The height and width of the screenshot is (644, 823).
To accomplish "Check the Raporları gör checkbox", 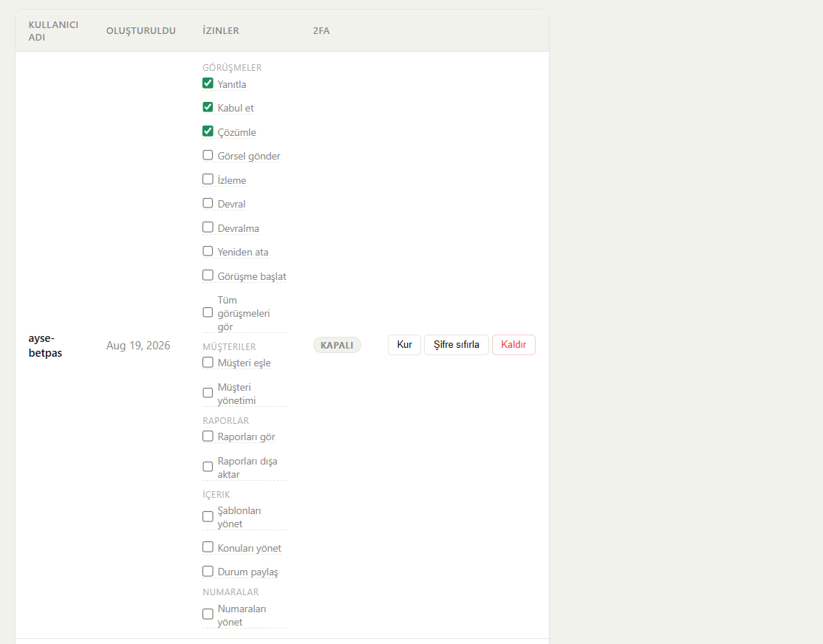I will [208, 436].
